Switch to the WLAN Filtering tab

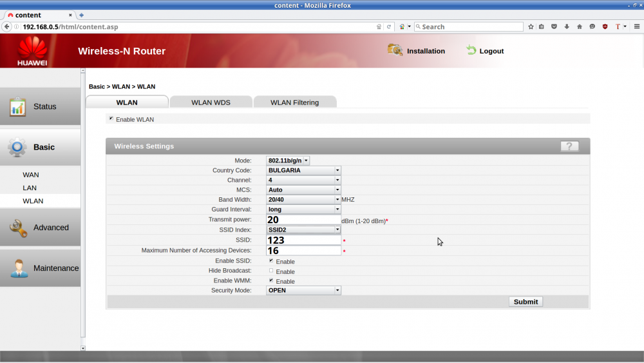(294, 103)
